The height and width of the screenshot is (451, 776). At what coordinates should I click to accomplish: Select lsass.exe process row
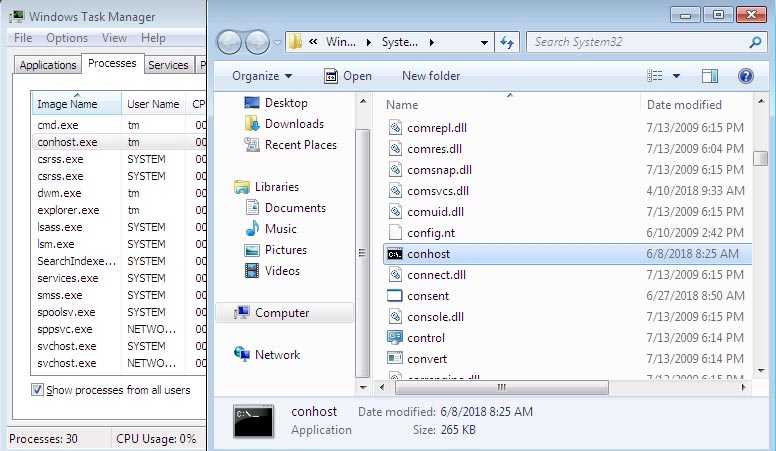tap(119, 227)
